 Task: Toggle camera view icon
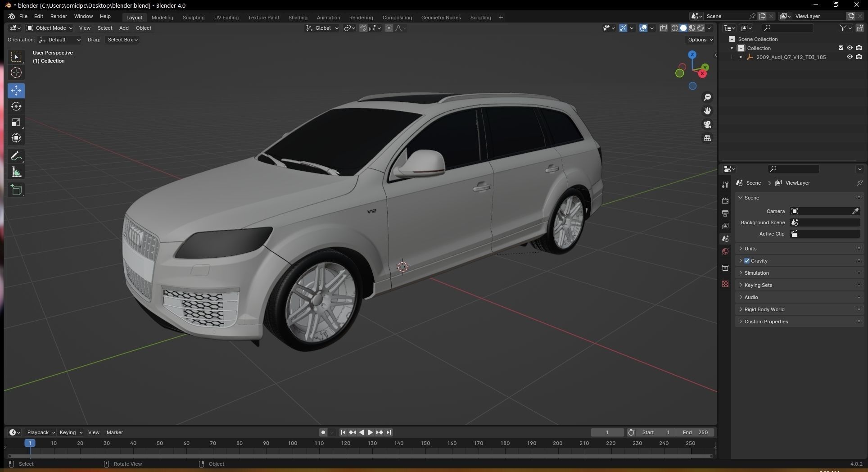pyautogui.click(x=707, y=124)
